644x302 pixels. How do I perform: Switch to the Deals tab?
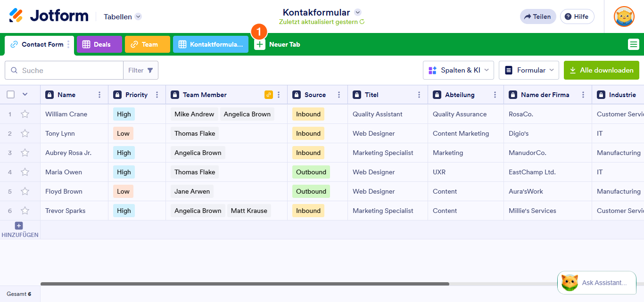click(x=99, y=44)
